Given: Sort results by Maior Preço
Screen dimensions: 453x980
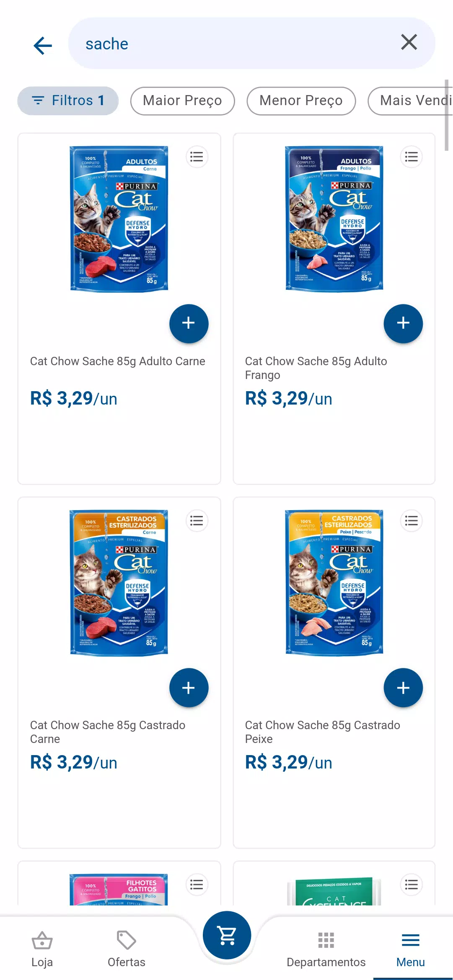Looking at the screenshot, I should click(182, 101).
